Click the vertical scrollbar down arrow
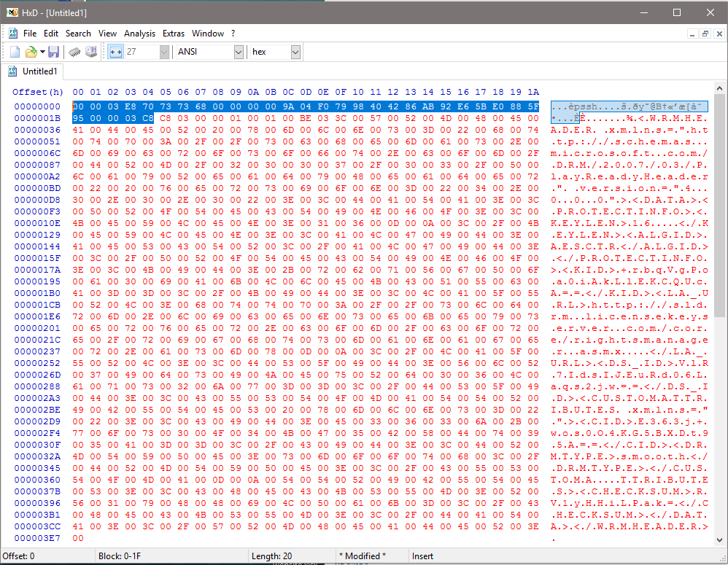Image resolution: width=728 pixels, height=565 pixels. [720, 540]
